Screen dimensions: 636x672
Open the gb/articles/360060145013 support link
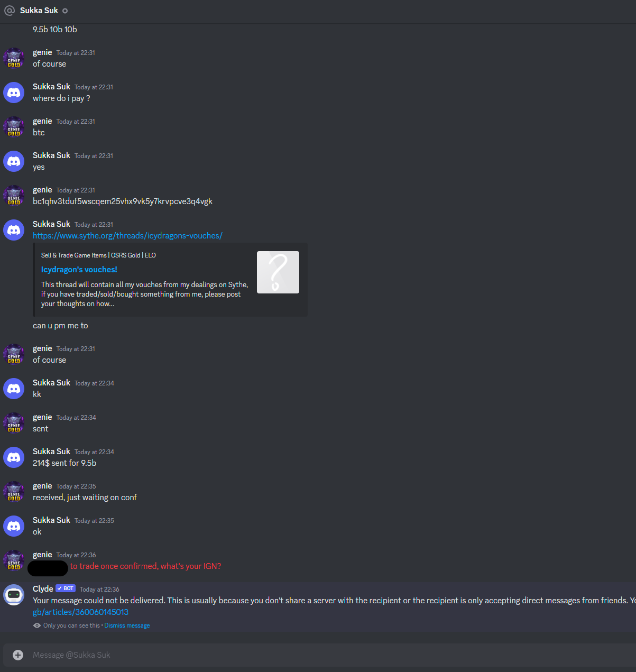click(80, 612)
